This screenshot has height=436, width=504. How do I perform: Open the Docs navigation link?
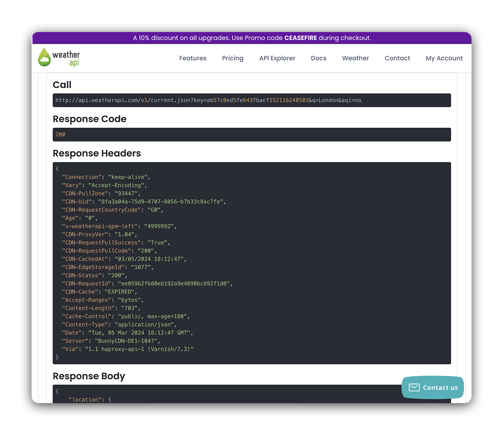[318, 58]
